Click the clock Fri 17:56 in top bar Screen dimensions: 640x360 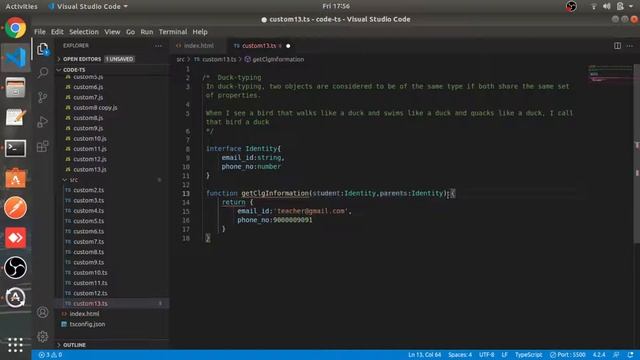(336, 6)
